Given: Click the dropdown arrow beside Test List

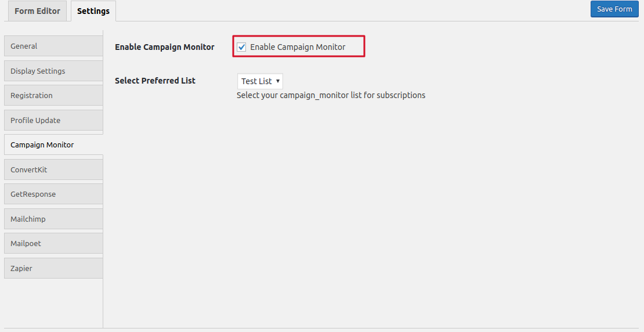Looking at the screenshot, I should 278,81.
